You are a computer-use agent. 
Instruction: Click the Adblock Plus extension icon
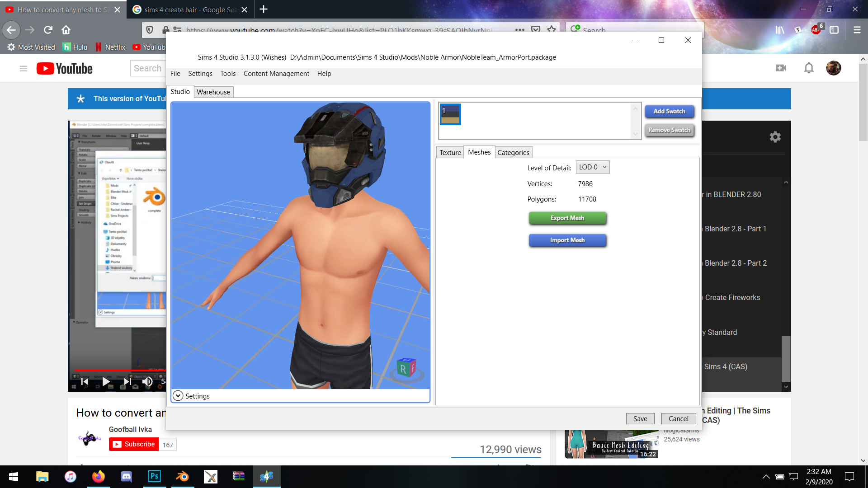pos(816,30)
